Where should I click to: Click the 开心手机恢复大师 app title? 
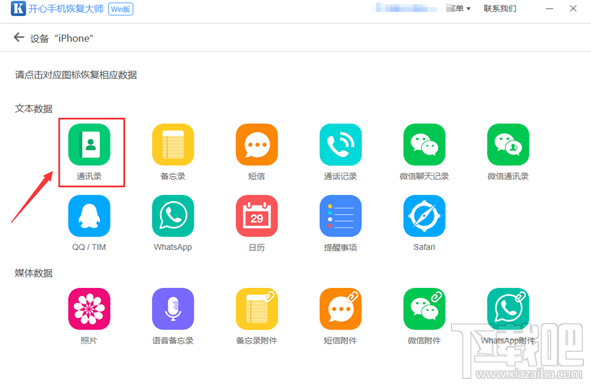[x=66, y=9]
